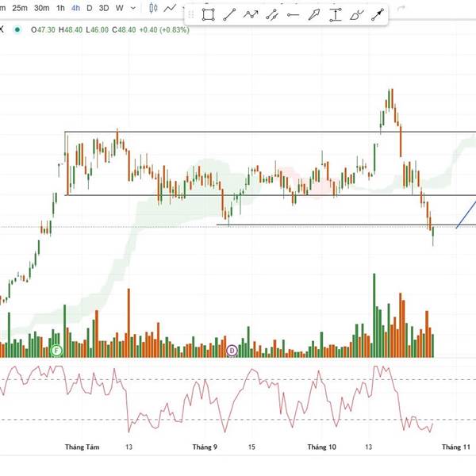The width and height of the screenshot is (476, 476).
Task: Switch to the 1h timeframe
Action: 60,8
